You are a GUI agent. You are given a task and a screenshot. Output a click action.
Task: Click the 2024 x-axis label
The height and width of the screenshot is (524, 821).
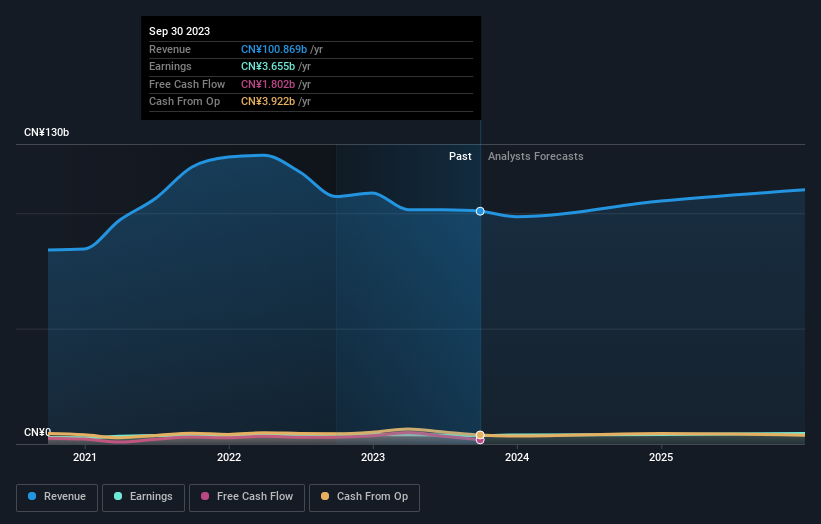[x=517, y=458]
